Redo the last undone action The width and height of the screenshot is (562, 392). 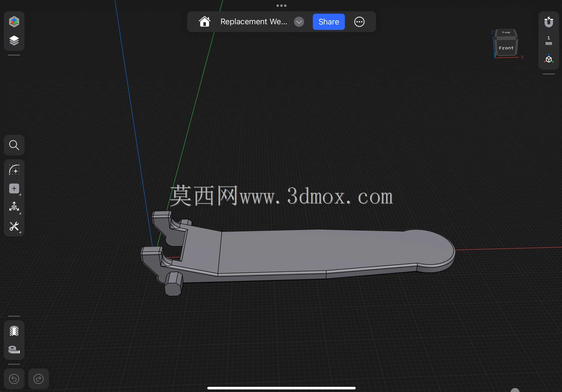click(38, 379)
